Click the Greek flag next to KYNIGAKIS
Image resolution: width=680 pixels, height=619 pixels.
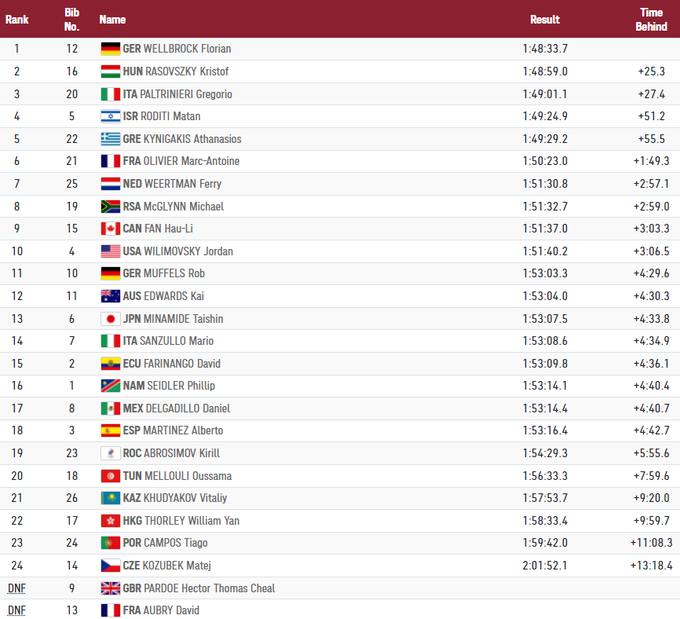[x=110, y=139]
